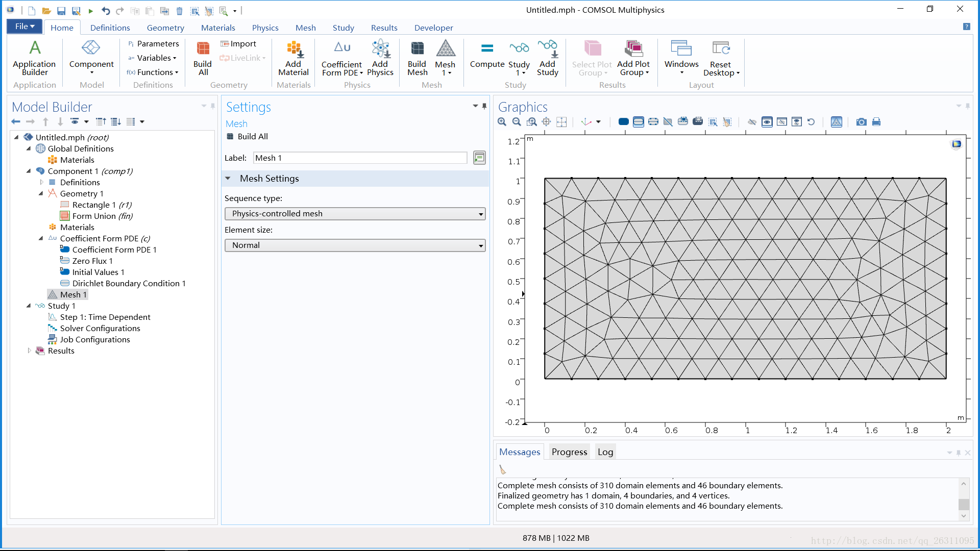This screenshot has height=551, width=980.
Task: Toggle Select Box in Graphics toolbar
Action: pos(713,122)
